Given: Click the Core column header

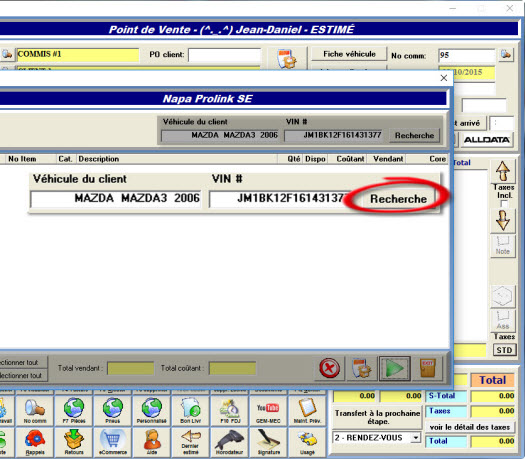Looking at the screenshot, I should 427,159.
